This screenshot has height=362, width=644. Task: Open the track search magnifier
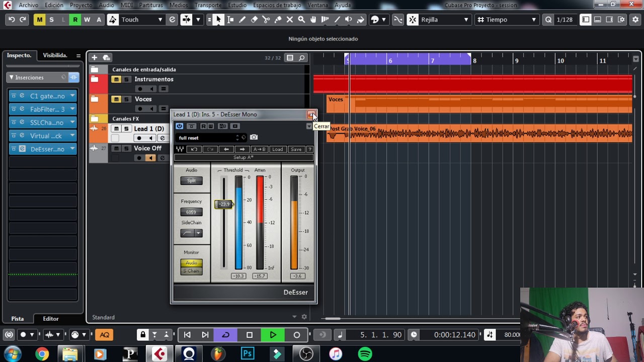tap(302, 58)
